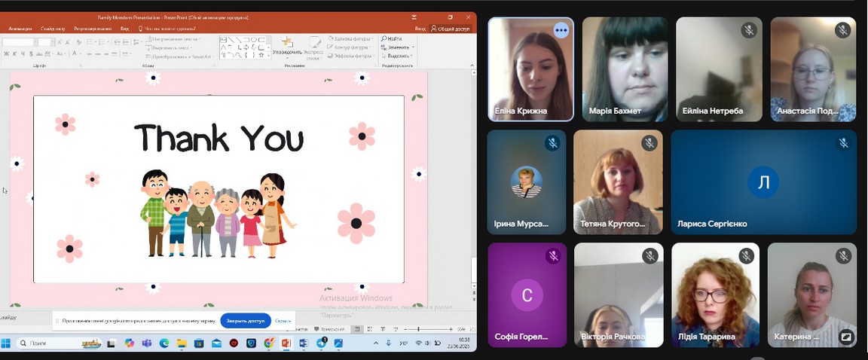
Task: Toggle bold Ж formatting in ribbon
Action: pos(7,53)
